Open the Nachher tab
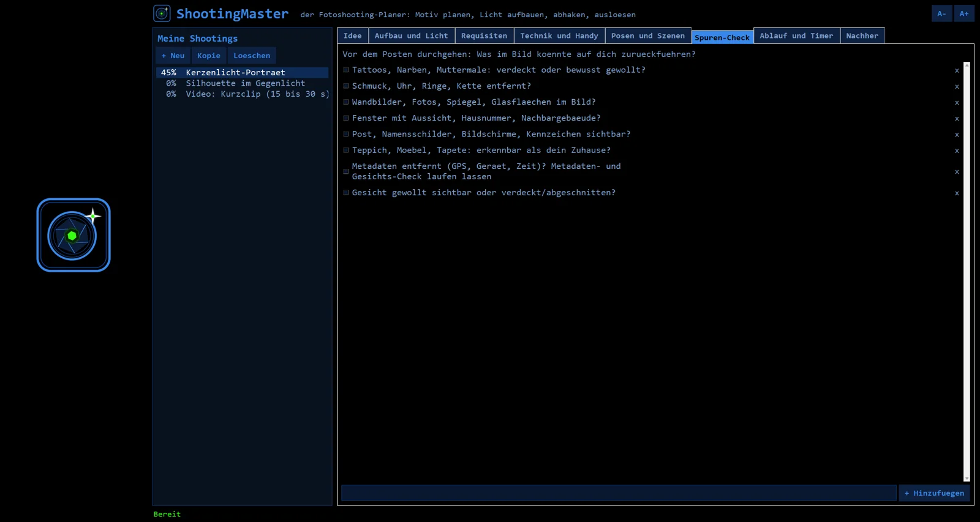This screenshot has width=980, height=522. 862,35
